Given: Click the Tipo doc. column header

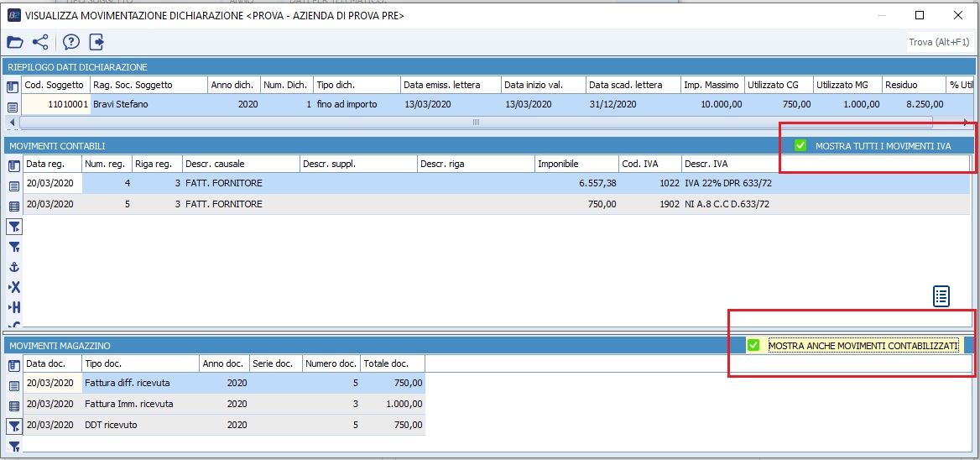Looking at the screenshot, I should coord(141,363).
